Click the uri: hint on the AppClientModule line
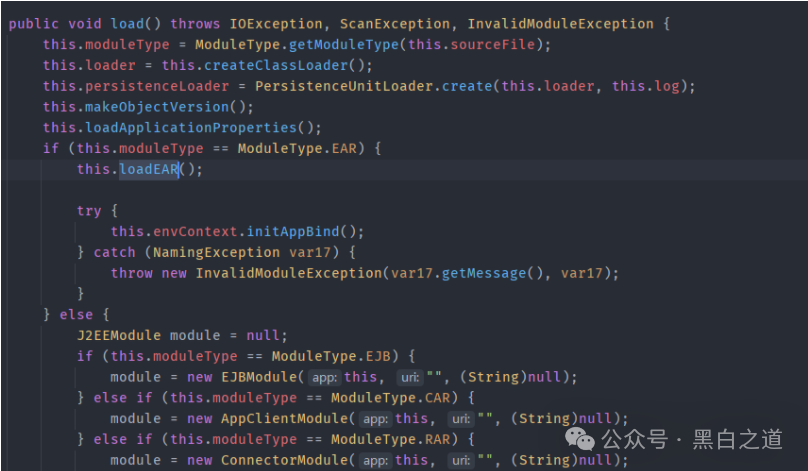The image size is (808, 471). click(461, 419)
